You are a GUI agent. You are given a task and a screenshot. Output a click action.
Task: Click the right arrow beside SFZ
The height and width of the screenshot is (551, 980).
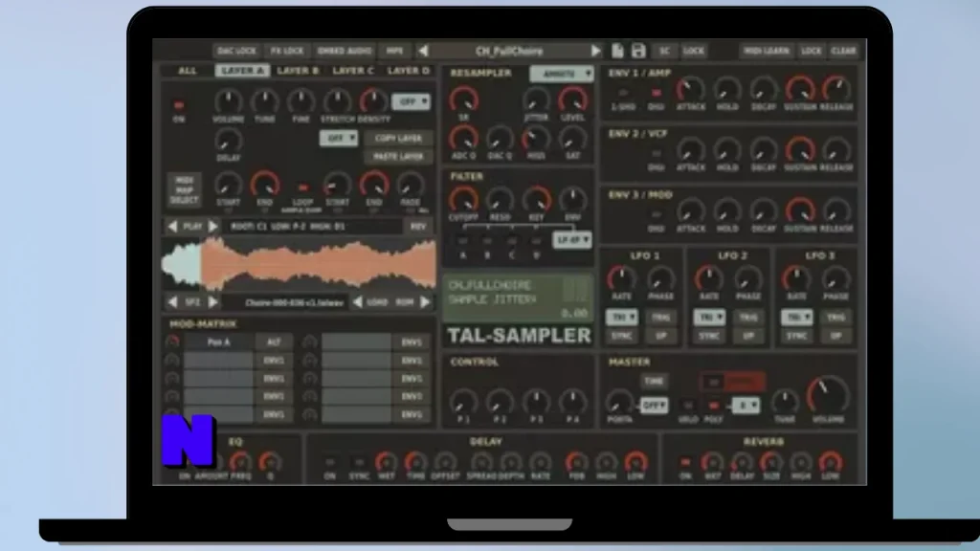213,302
